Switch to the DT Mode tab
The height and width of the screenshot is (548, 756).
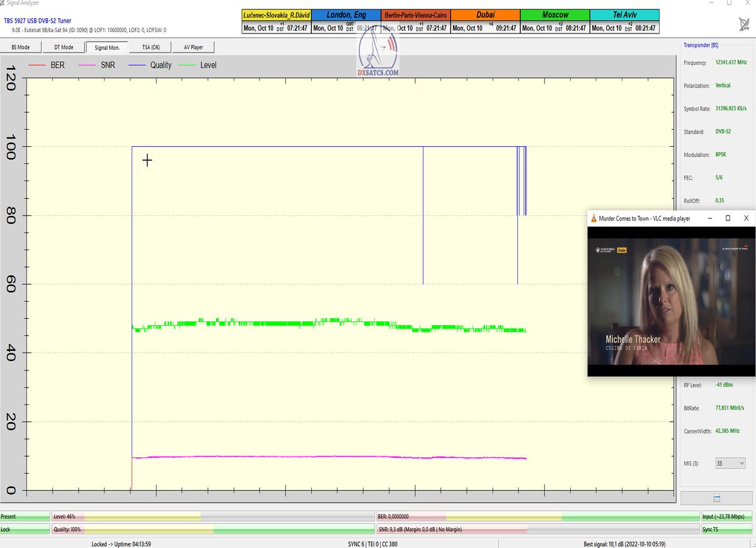[64, 47]
